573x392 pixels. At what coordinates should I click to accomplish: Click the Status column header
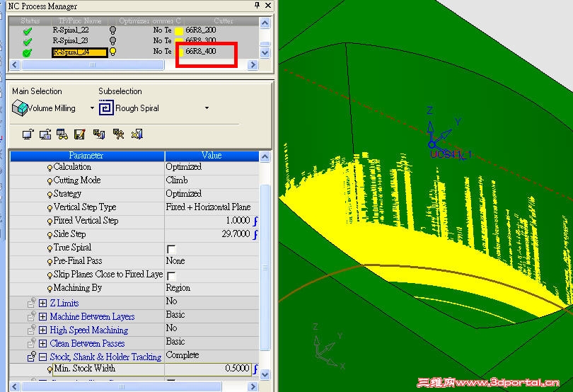[30, 21]
